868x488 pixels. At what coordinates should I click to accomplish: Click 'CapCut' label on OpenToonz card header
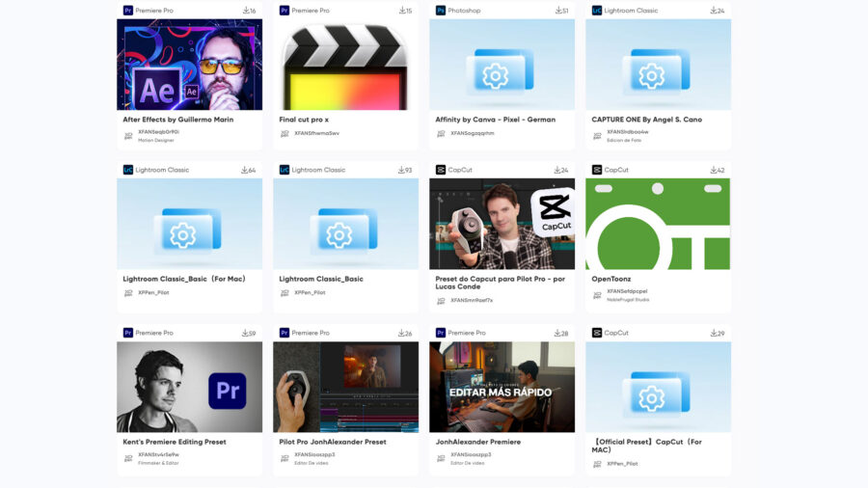point(616,170)
